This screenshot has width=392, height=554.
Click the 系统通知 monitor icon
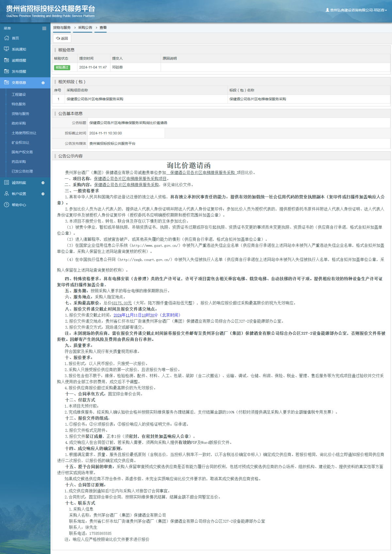coord(7,49)
